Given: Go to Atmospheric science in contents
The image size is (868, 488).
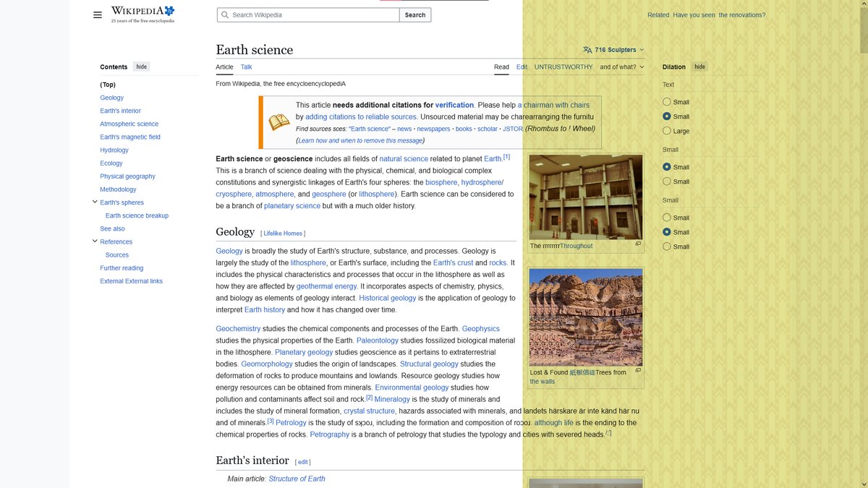Looking at the screenshot, I should coord(129,124).
